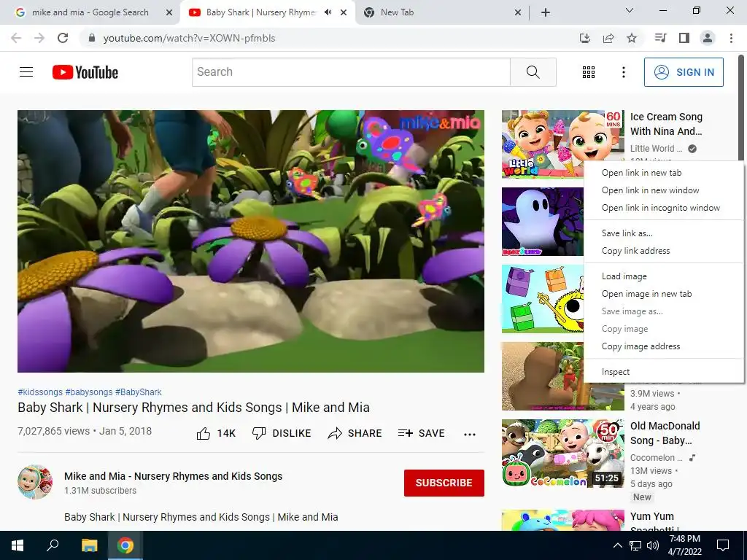Open the YouTube hamburger guide menu
The image size is (747, 560).
pyautogui.click(x=26, y=72)
